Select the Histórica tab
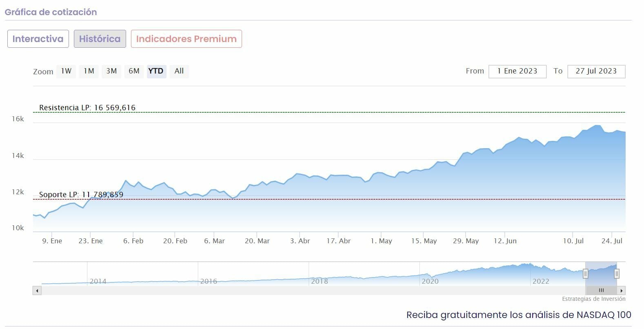Screen dimensions: 644x329 coord(100,39)
